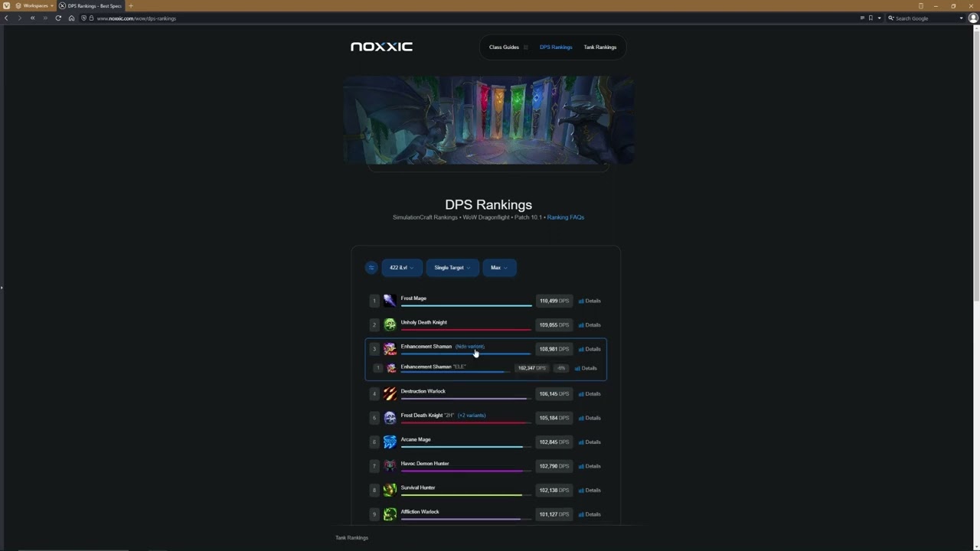980x551 pixels.
Task: Click the Havoc Demon Hunter spec icon
Action: pos(390,466)
